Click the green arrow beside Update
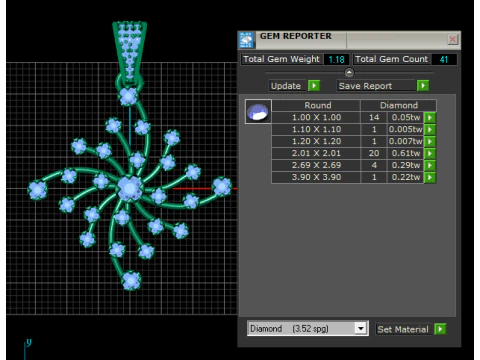The width and height of the screenshot is (480, 360). [314, 86]
